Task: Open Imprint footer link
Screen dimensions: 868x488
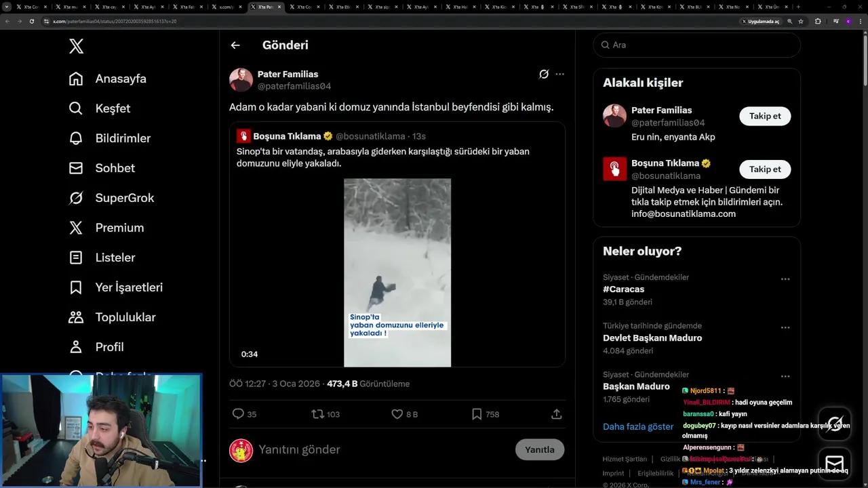Action: tap(613, 473)
